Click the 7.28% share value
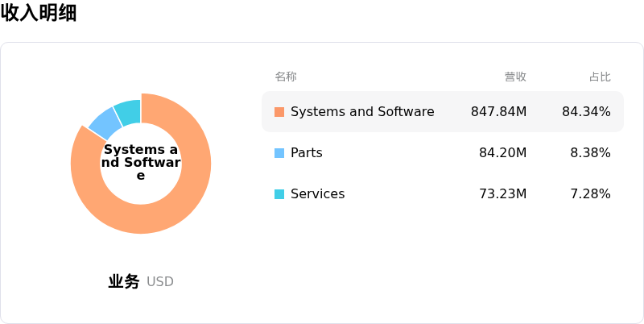Image resolution: width=644 pixels, height=324 pixels. (590, 194)
